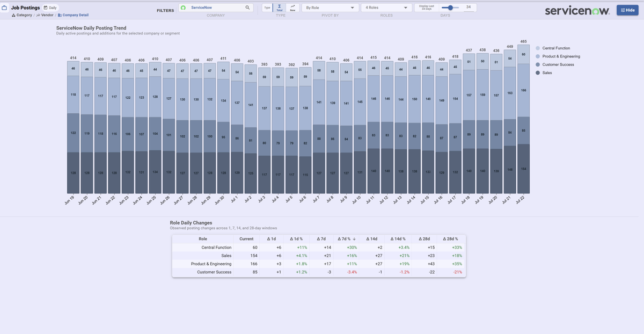Click the +30% cell for Central Function
Viewport: 644px width, 334px height.
[x=352, y=248]
